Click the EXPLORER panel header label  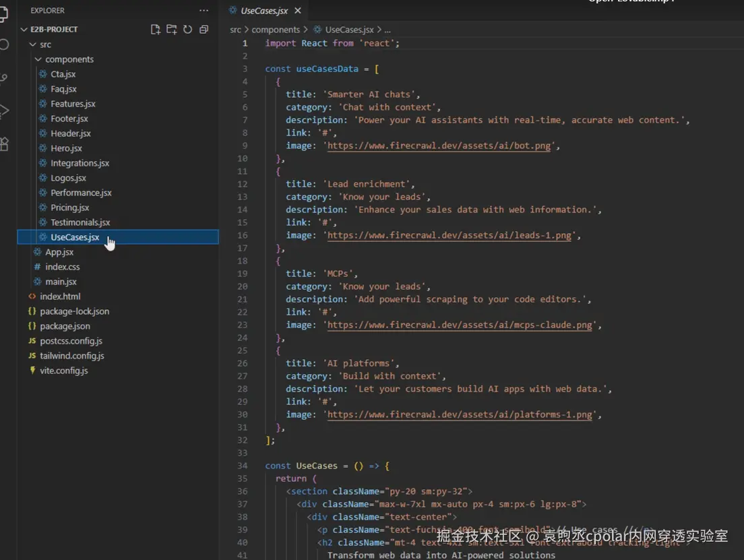click(x=47, y=10)
